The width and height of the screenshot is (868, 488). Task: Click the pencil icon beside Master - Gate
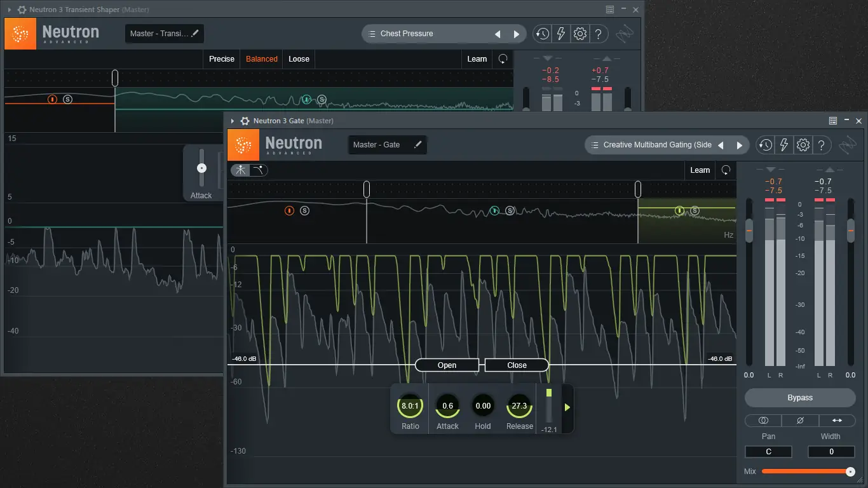coord(417,145)
